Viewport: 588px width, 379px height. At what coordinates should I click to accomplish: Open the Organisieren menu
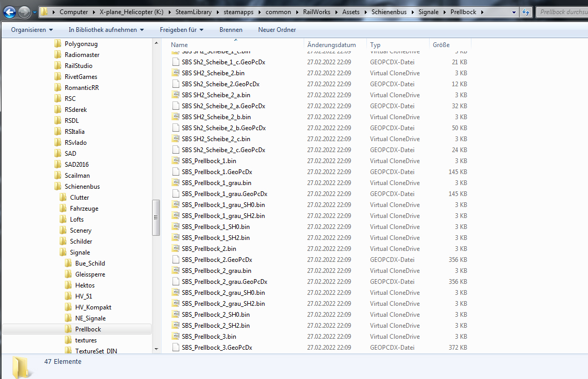[32, 30]
